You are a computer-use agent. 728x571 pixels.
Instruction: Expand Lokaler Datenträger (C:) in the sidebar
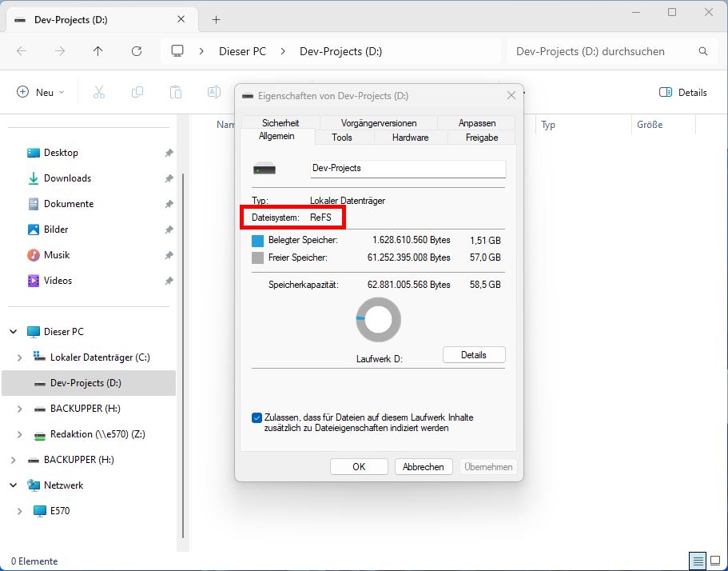click(19, 357)
